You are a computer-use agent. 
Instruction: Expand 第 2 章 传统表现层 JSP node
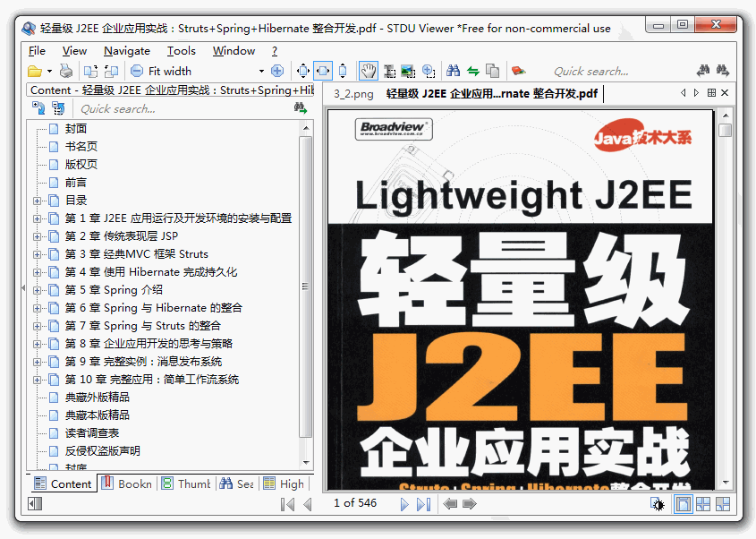pyautogui.click(x=37, y=236)
